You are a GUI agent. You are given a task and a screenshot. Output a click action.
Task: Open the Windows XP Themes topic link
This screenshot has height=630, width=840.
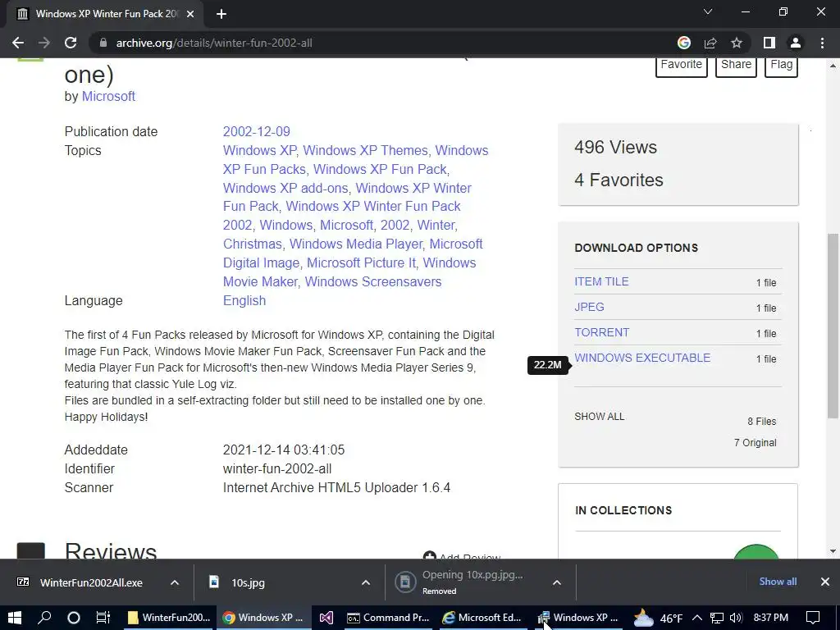[365, 151]
